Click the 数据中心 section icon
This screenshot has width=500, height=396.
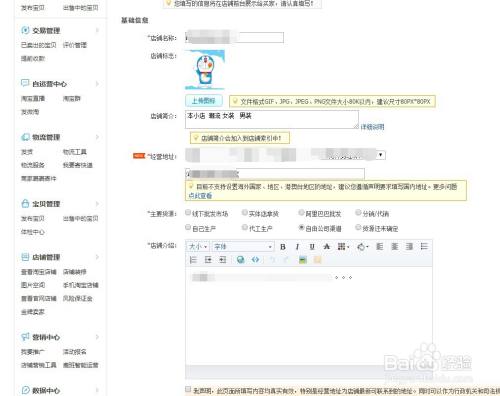pos(25,390)
